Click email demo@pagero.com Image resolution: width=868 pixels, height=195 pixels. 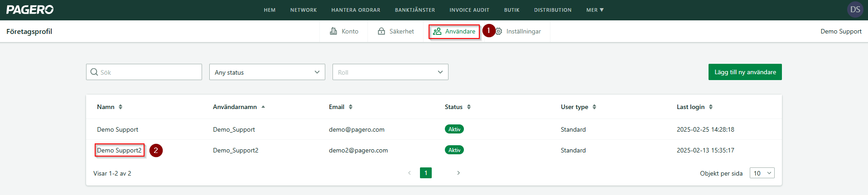357,129
